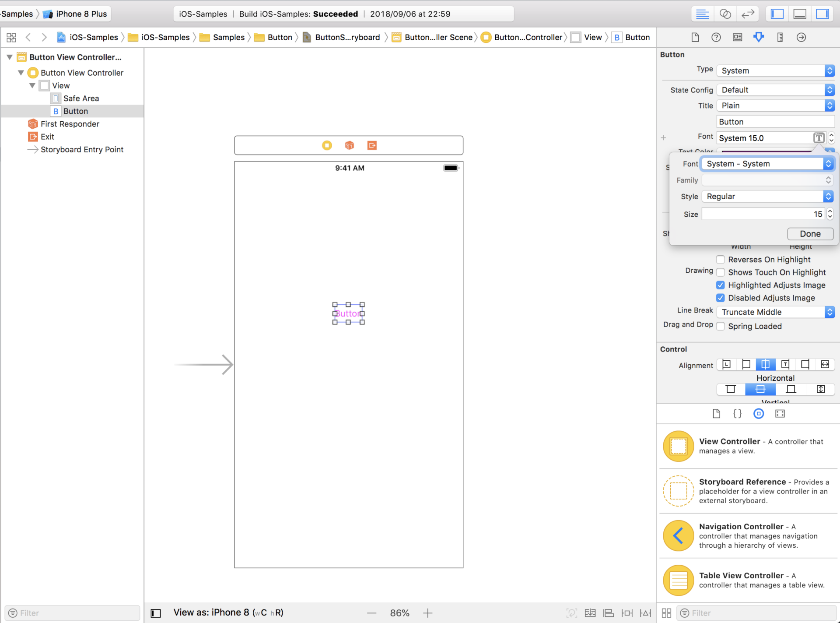Open the Type dropdown set to System

776,70
